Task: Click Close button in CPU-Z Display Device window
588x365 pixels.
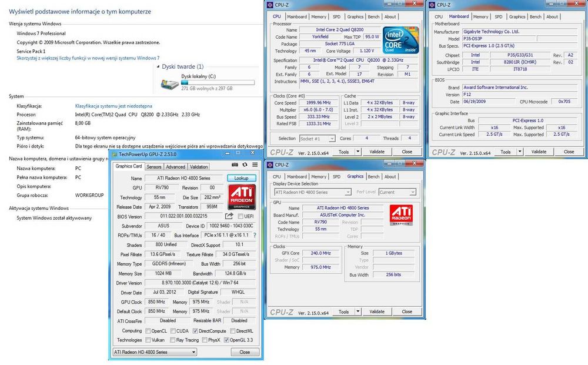Action: click(x=407, y=312)
